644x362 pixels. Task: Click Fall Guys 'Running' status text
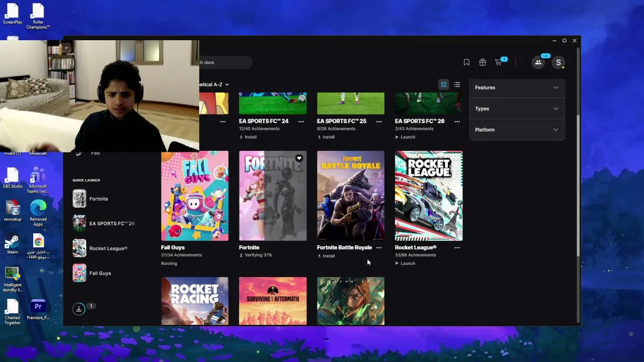pos(169,263)
